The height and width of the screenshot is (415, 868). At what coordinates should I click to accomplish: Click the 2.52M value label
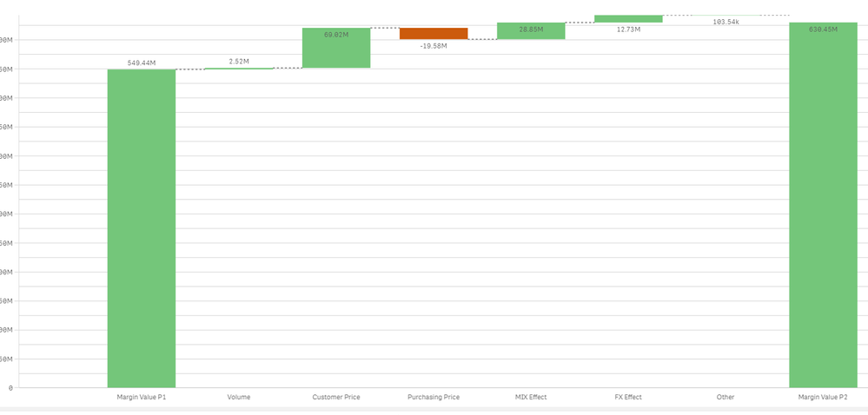[239, 62]
